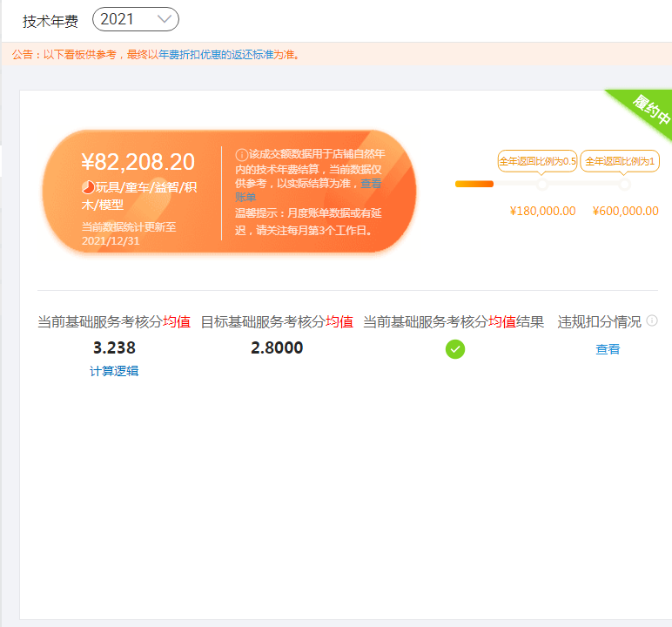Click the 违规扣分情况 heading
This screenshot has height=627, width=672.
pyautogui.click(x=599, y=321)
